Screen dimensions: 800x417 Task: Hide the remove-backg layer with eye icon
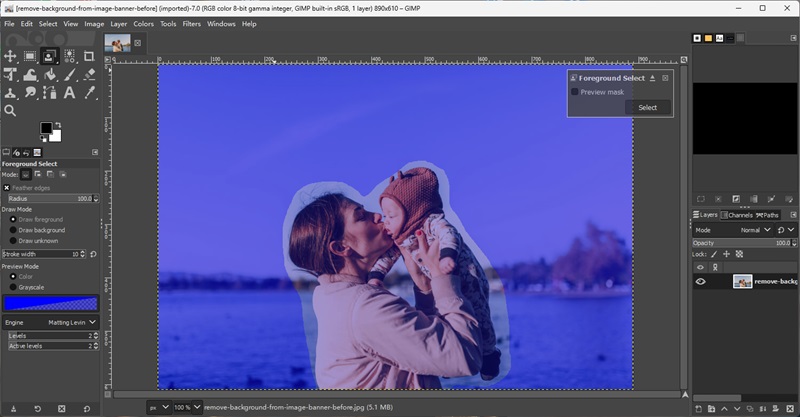(x=701, y=282)
